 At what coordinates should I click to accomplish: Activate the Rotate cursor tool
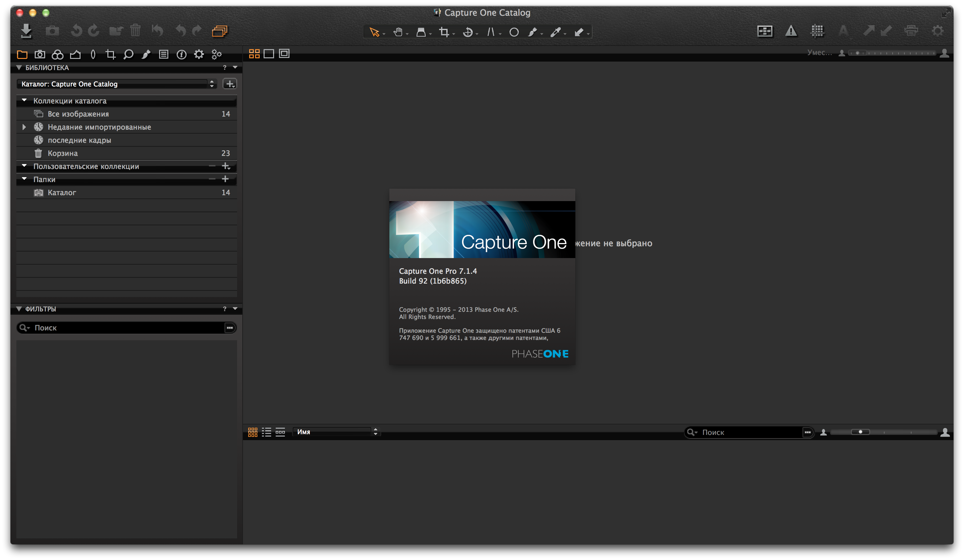468,32
